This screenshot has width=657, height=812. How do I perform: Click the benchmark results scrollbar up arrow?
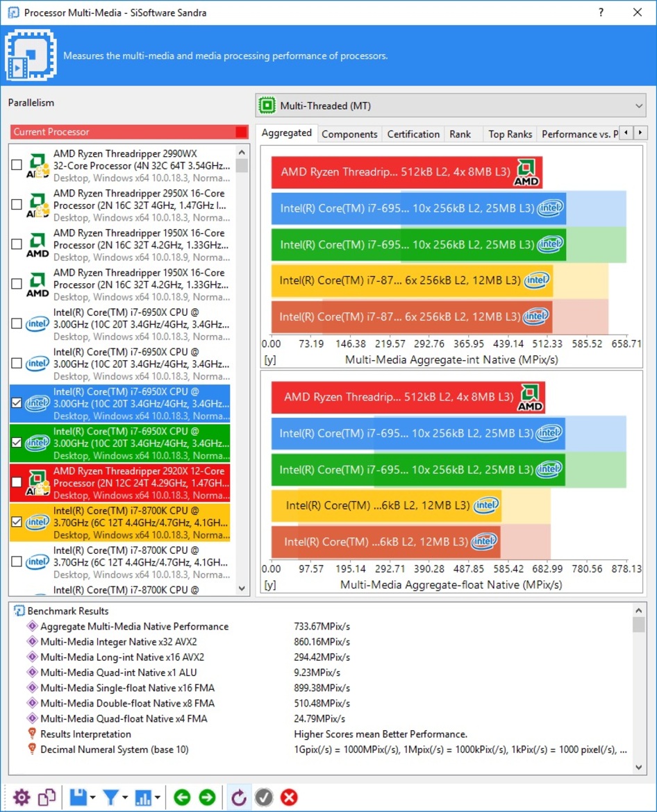tap(638, 611)
